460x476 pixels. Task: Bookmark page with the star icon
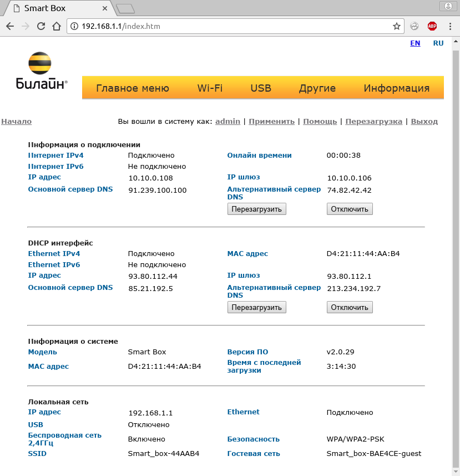point(396,27)
